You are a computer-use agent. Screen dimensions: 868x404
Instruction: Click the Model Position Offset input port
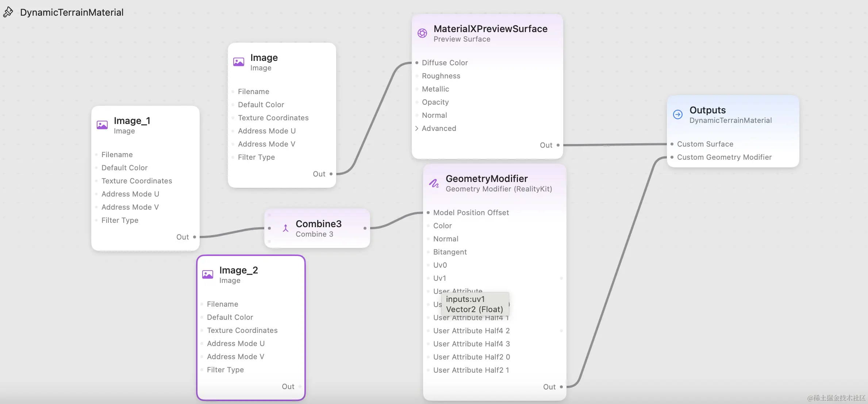point(428,213)
